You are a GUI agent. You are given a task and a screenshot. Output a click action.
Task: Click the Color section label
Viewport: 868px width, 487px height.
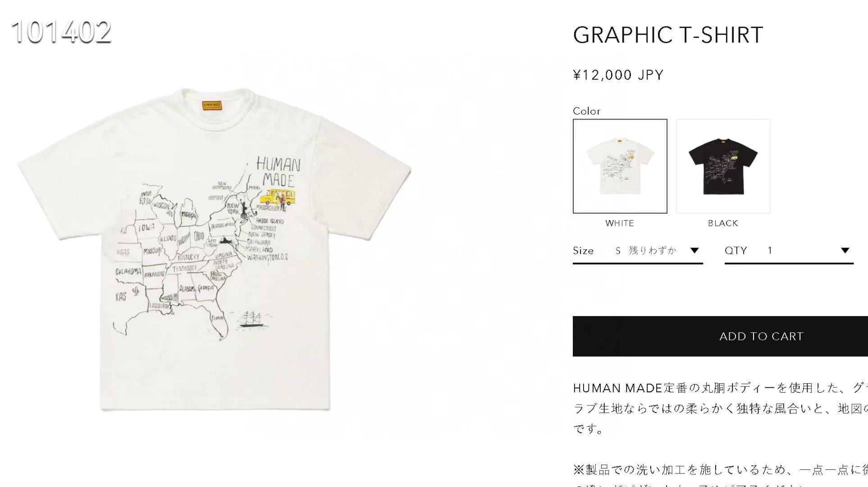pos(586,111)
